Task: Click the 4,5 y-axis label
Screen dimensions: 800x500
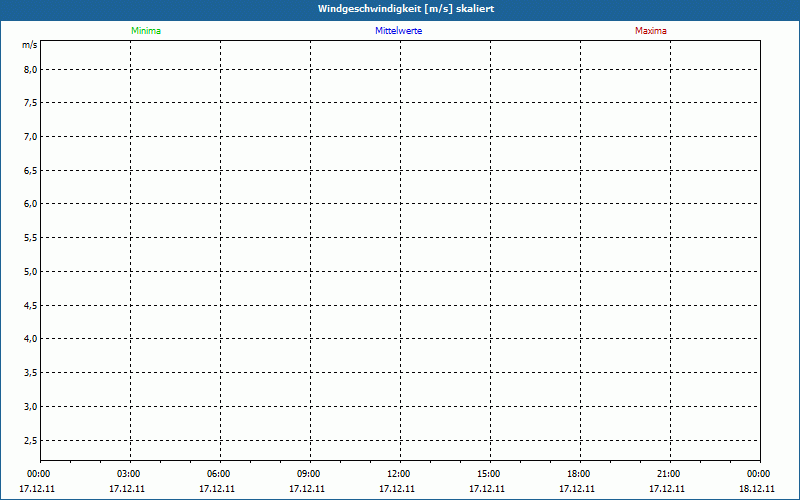Action: 31,305
